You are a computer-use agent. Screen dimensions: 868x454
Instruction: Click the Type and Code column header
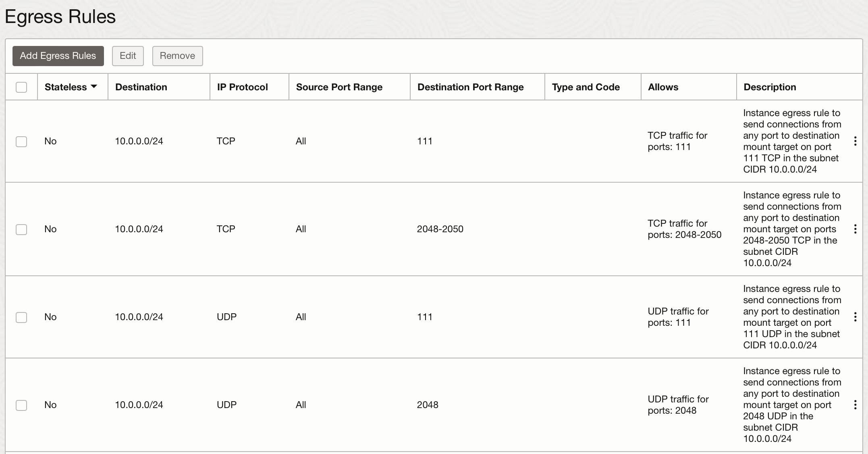(x=586, y=87)
